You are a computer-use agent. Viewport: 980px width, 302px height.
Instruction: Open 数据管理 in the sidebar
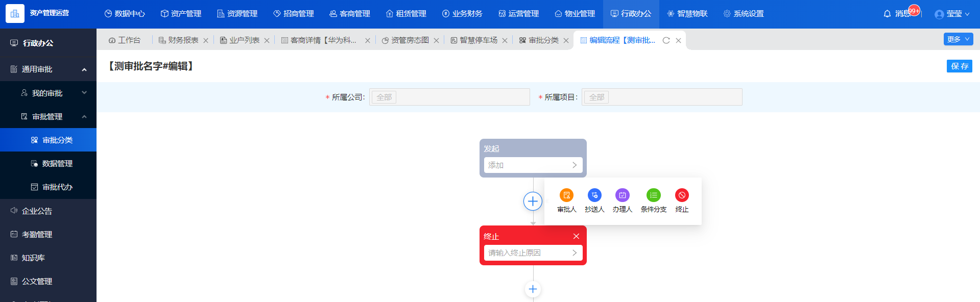click(x=48, y=163)
